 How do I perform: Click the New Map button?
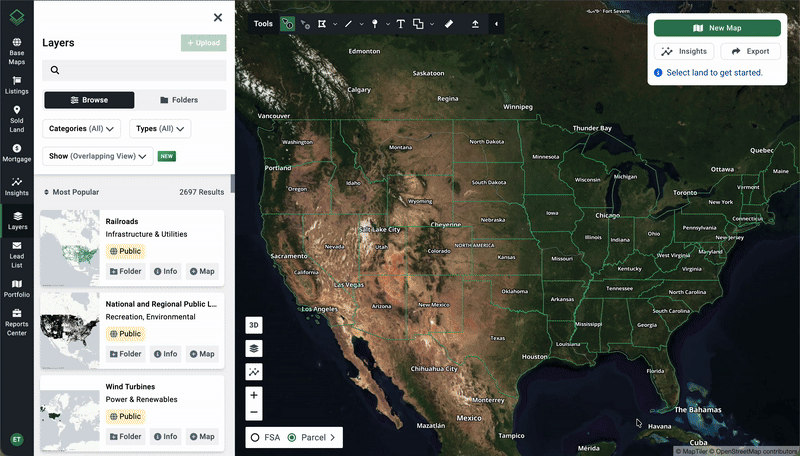point(717,28)
